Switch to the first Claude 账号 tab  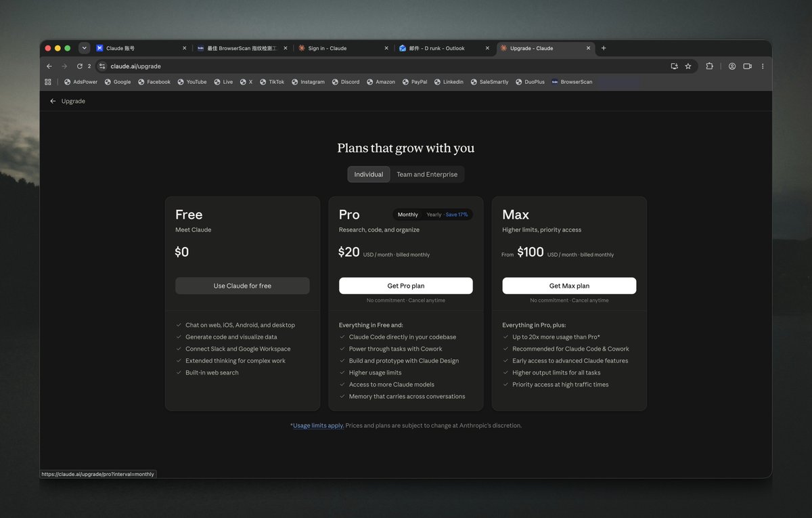141,48
